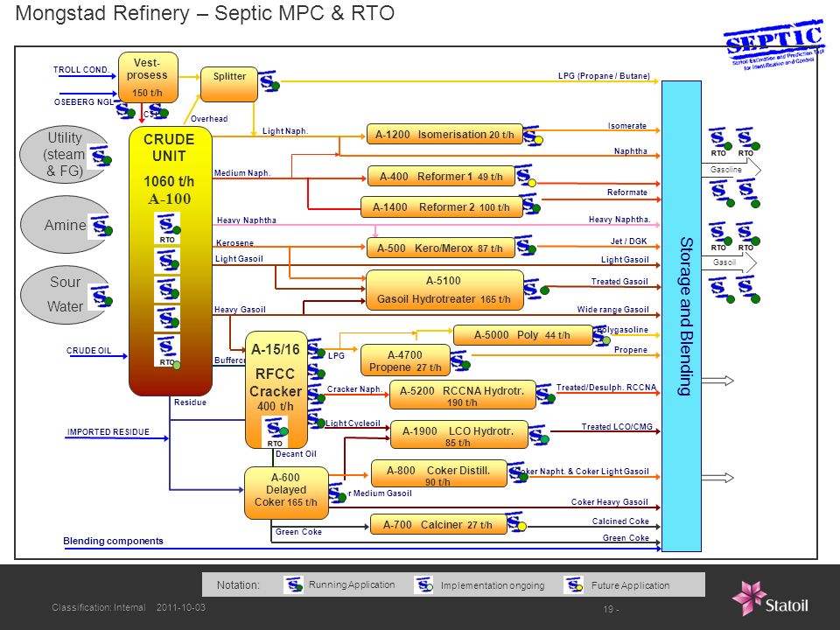Click the Gasoil output arrow
840x630 pixels.
tap(729, 262)
